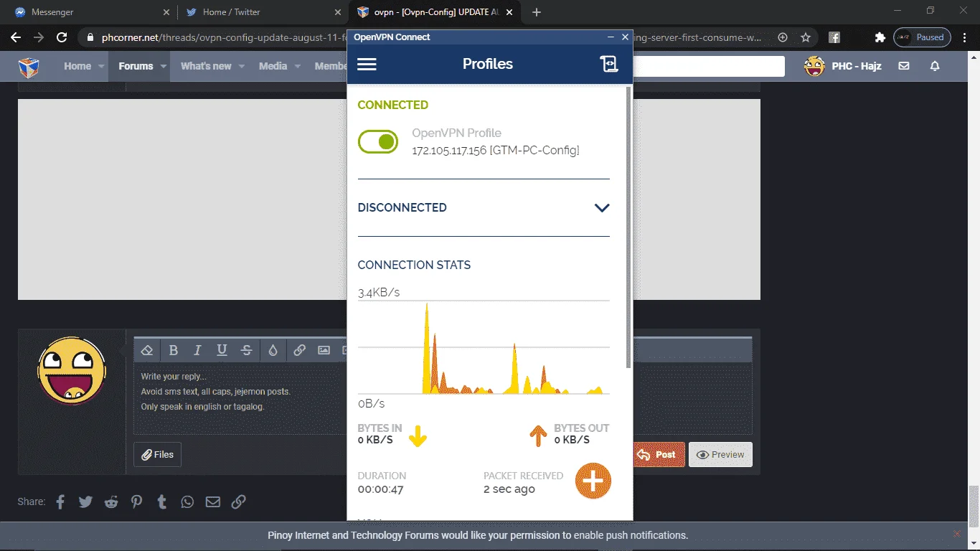
Task: Expand the Home dropdown arrow
Action: pos(102,66)
